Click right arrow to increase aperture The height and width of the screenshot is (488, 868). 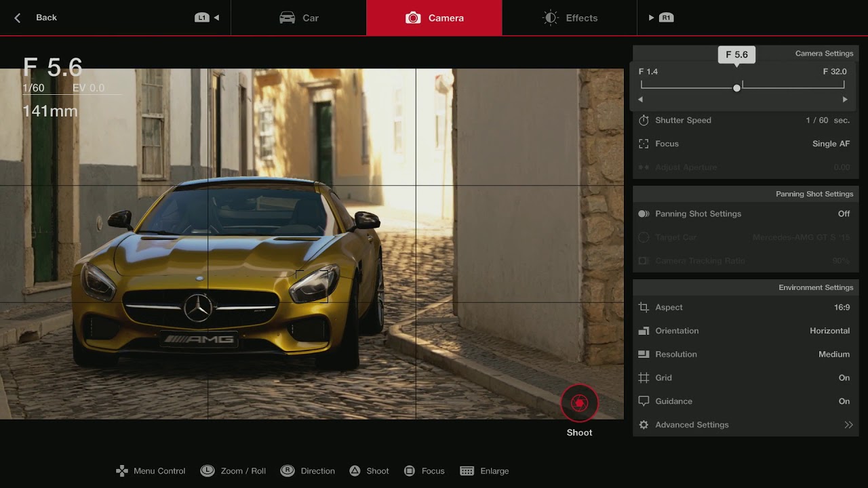tap(845, 100)
